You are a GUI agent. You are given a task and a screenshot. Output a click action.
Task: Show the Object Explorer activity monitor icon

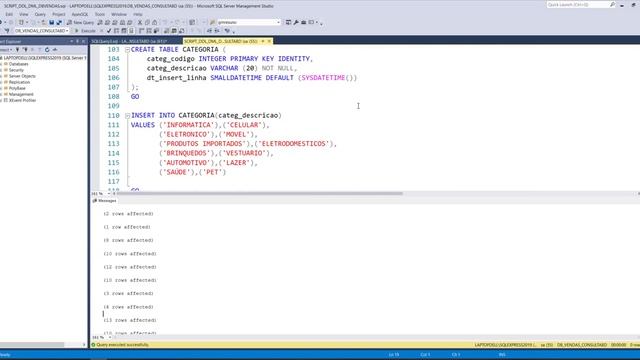(x=55, y=50)
